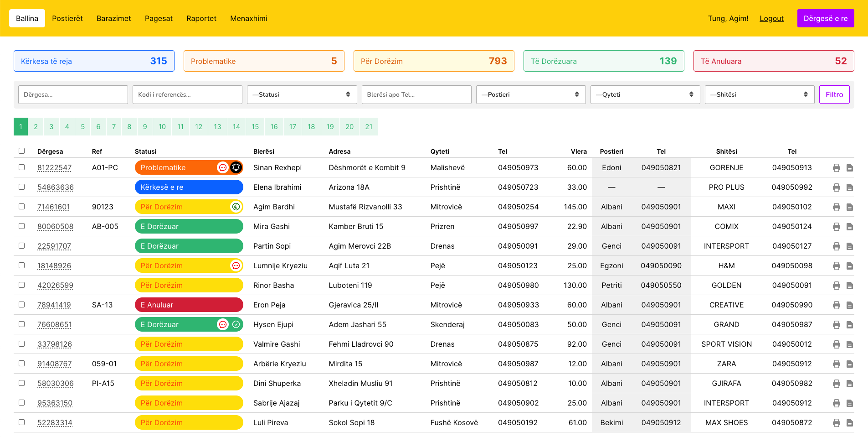
Task: Open the Statusi filter dropdown
Action: click(x=302, y=94)
